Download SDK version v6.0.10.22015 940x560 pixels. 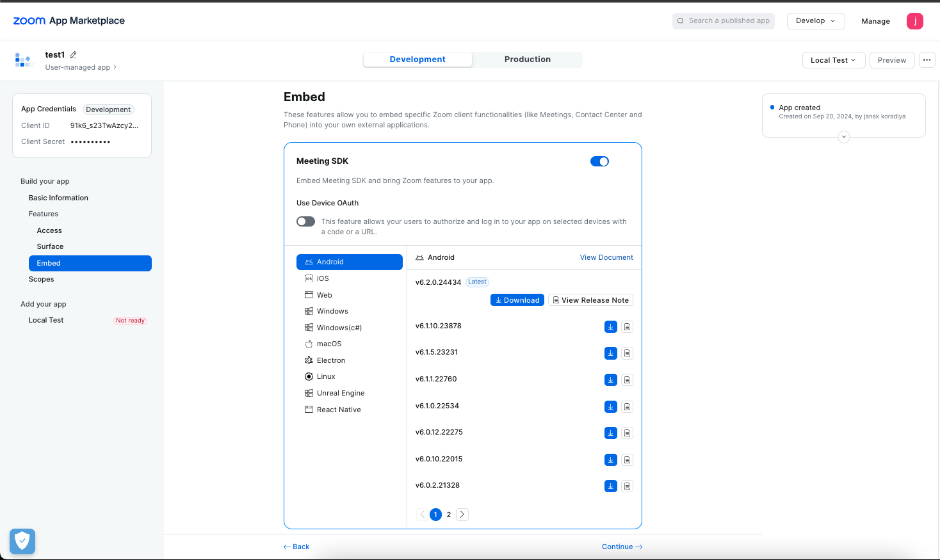611,460
